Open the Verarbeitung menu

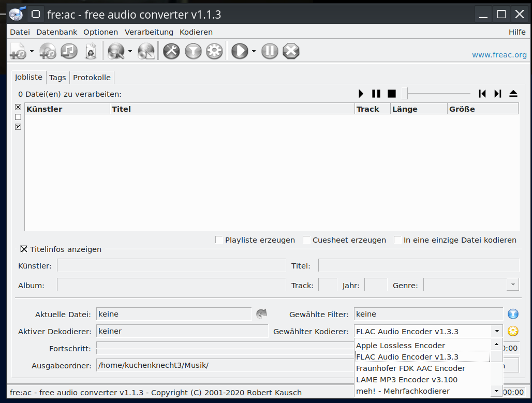(x=149, y=32)
